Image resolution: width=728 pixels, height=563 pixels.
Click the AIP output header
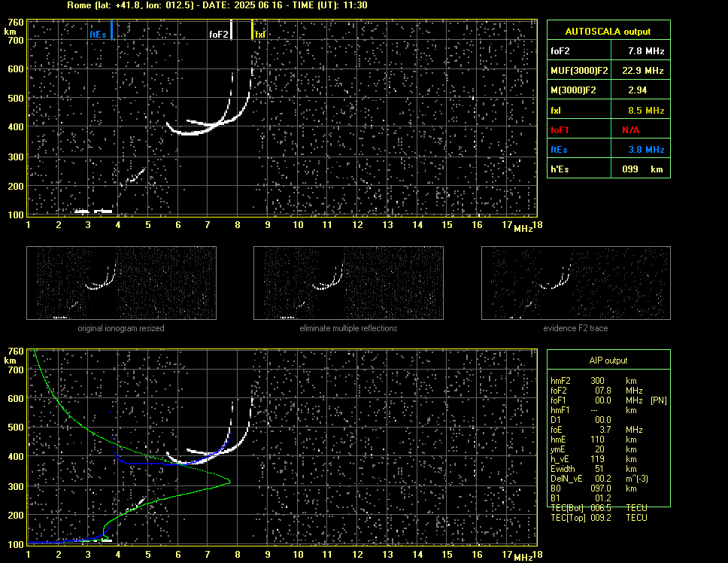(608, 361)
